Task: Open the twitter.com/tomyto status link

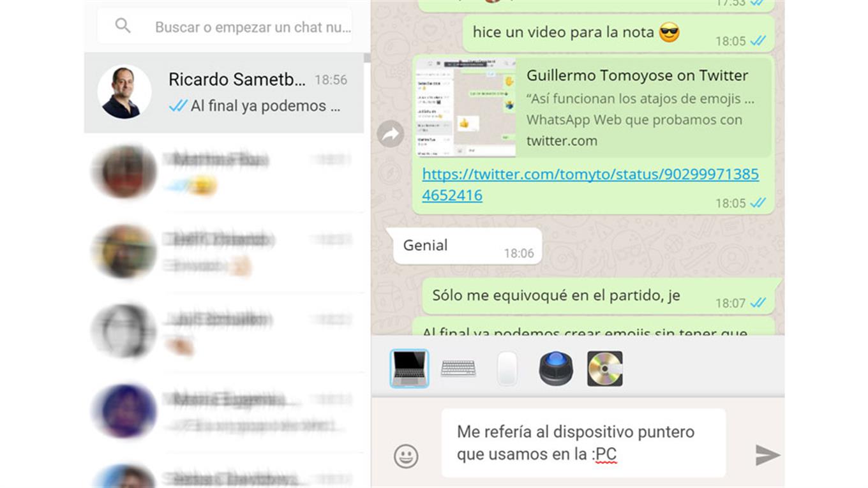Action: click(x=590, y=184)
